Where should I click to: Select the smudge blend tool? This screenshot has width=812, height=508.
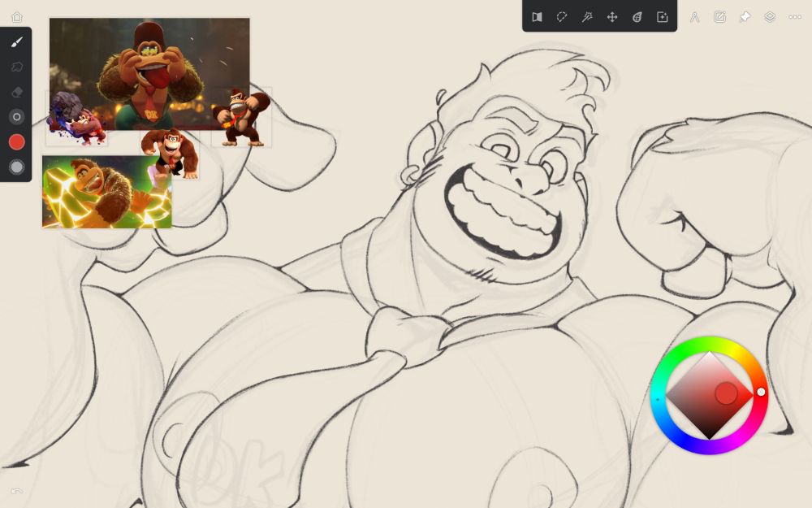[x=16, y=67]
